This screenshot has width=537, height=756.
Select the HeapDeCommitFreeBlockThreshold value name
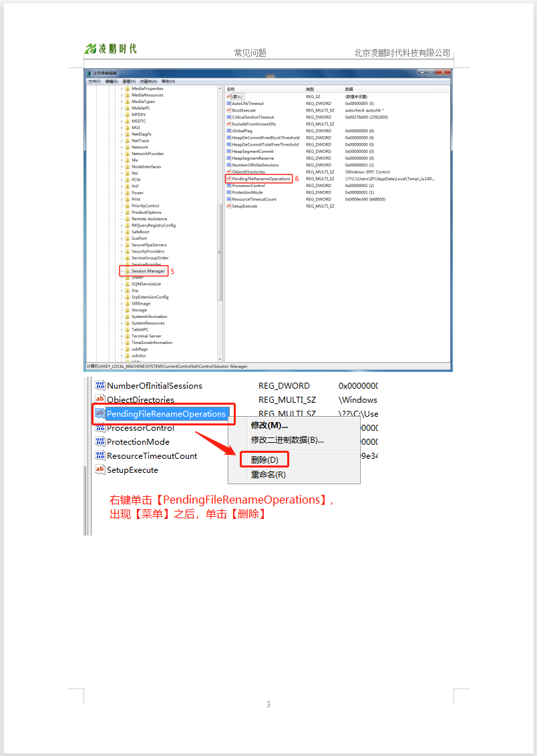(266, 138)
